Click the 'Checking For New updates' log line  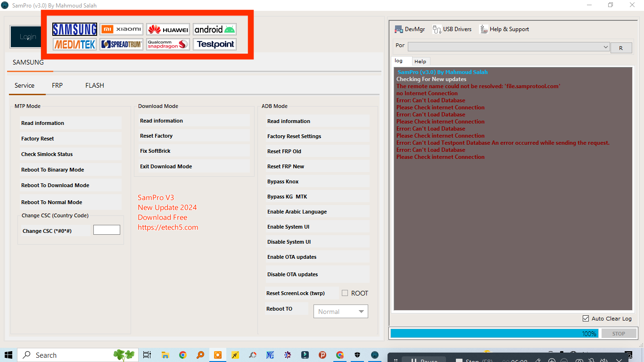click(431, 79)
